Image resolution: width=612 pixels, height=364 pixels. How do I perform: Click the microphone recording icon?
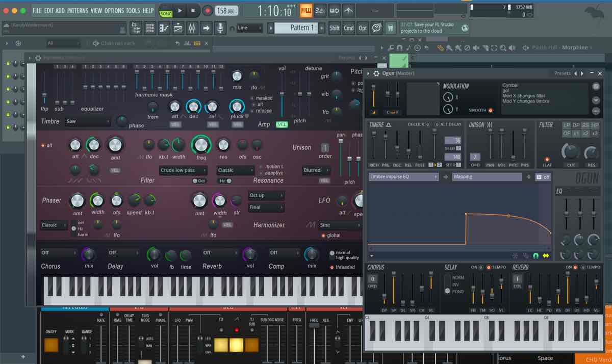click(x=220, y=28)
